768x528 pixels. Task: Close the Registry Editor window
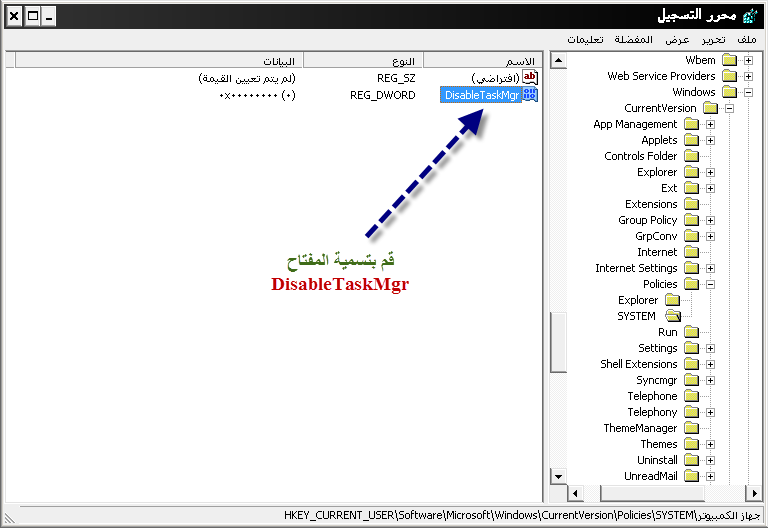[15, 16]
